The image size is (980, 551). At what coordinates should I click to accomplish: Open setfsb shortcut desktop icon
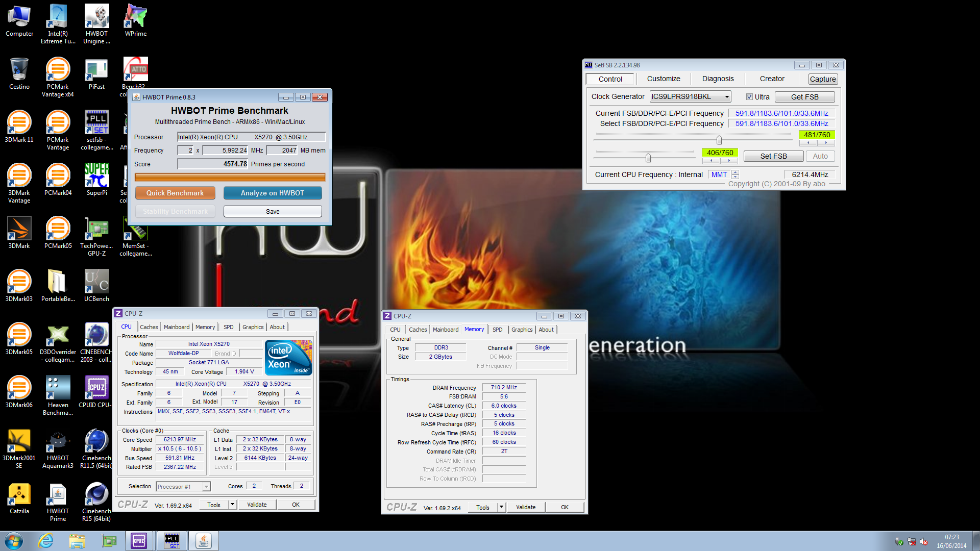point(96,130)
